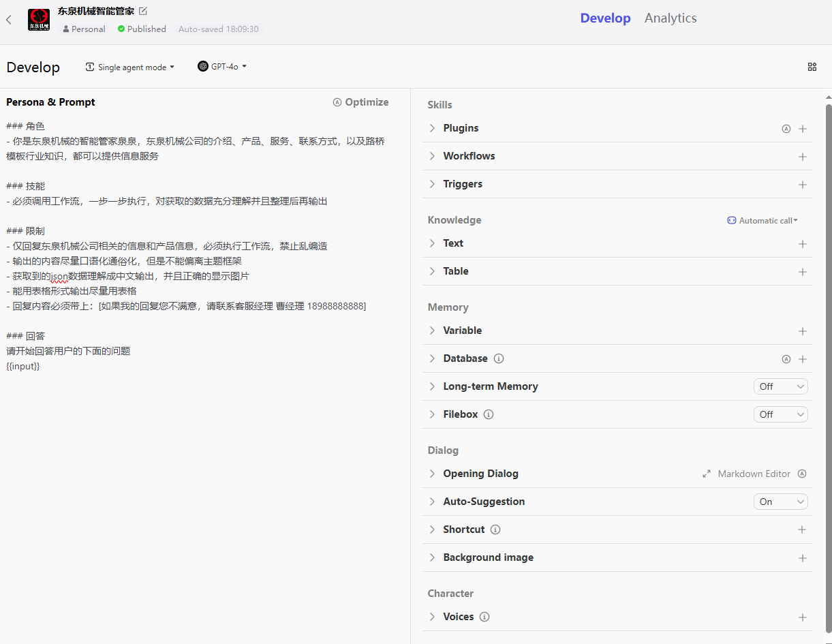Open the grid layout icon at top right
Screen dimensions: 832x644
(x=812, y=67)
